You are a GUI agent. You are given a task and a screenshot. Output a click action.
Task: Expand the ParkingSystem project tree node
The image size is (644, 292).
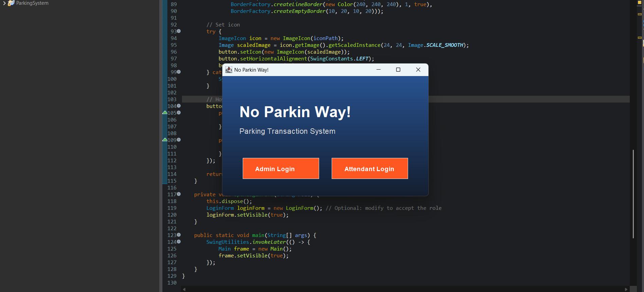(4, 3)
